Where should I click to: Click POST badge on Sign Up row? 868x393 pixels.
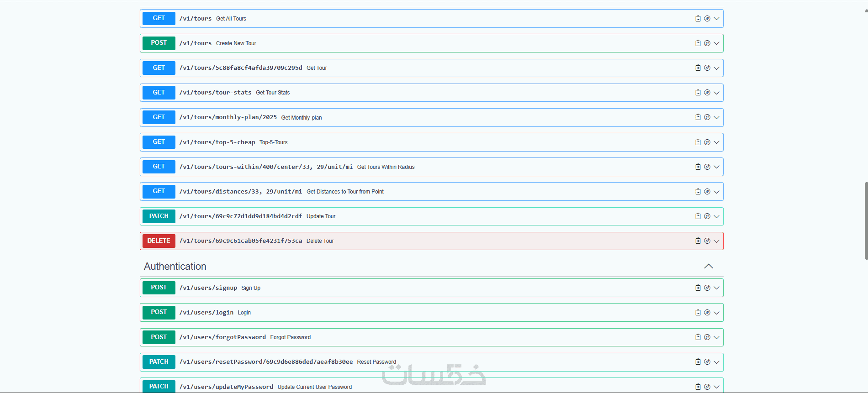(x=159, y=288)
